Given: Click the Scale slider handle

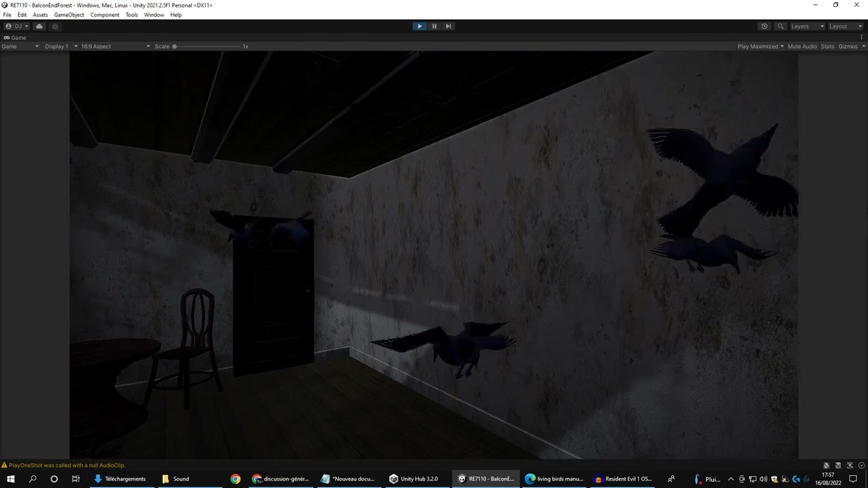Looking at the screenshot, I should (x=174, y=47).
